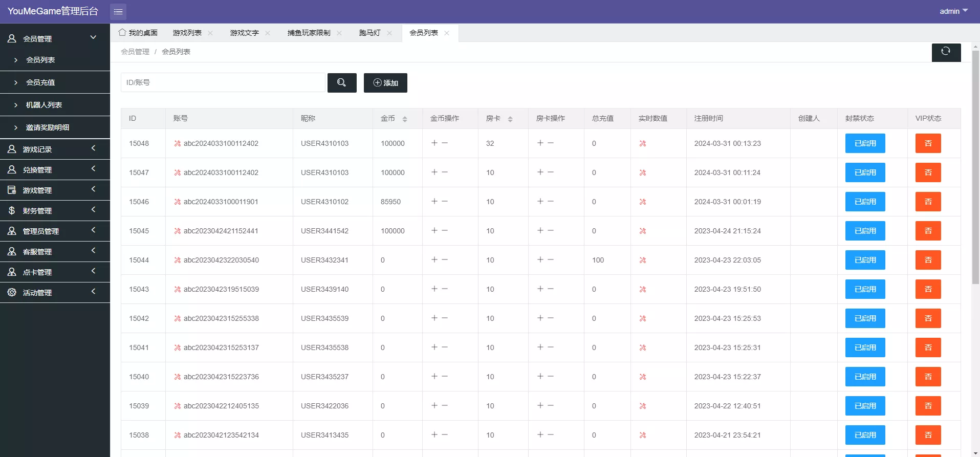Viewport: 980px width, 457px height.
Task: Click the refresh icon button
Action: [x=946, y=52]
